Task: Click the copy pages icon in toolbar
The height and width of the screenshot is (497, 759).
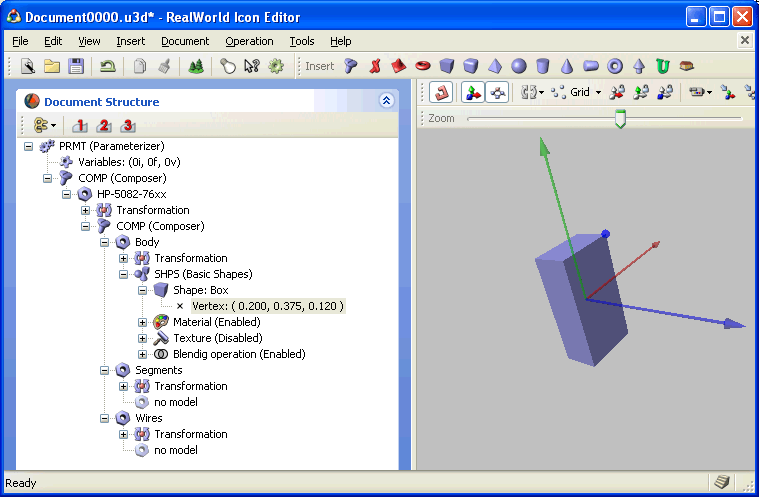Action: pos(139,66)
